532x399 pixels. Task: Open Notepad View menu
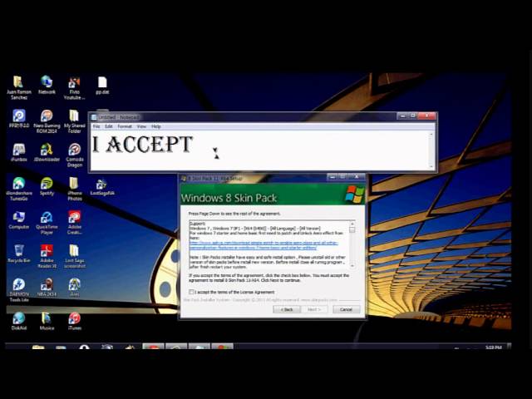coord(141,126)
